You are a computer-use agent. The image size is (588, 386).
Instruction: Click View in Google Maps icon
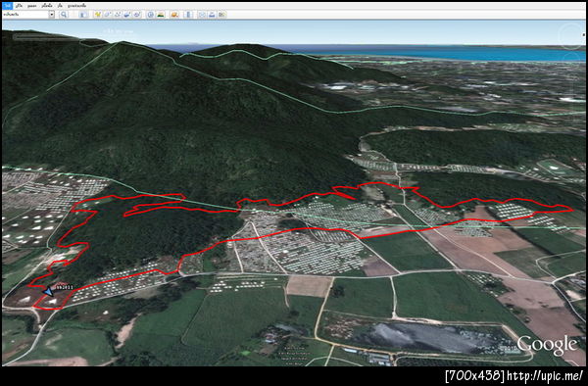click(x=221, y=15)
